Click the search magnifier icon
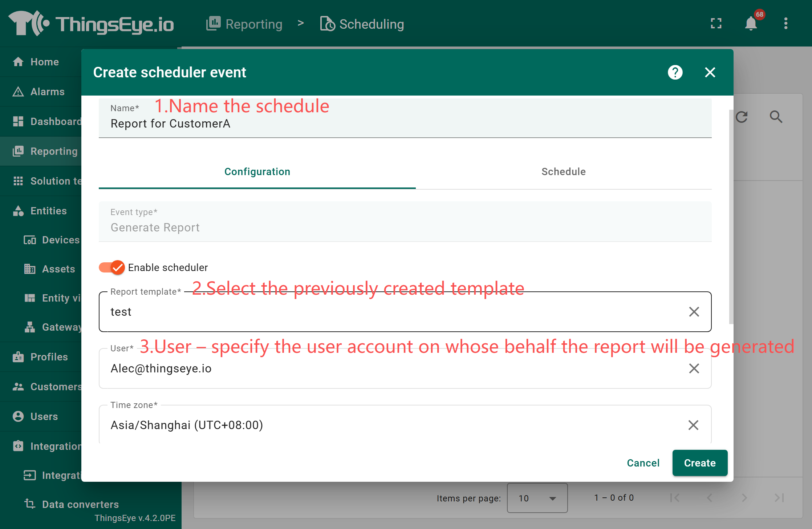This screenshot has width=812, height=529. (776, 117)
